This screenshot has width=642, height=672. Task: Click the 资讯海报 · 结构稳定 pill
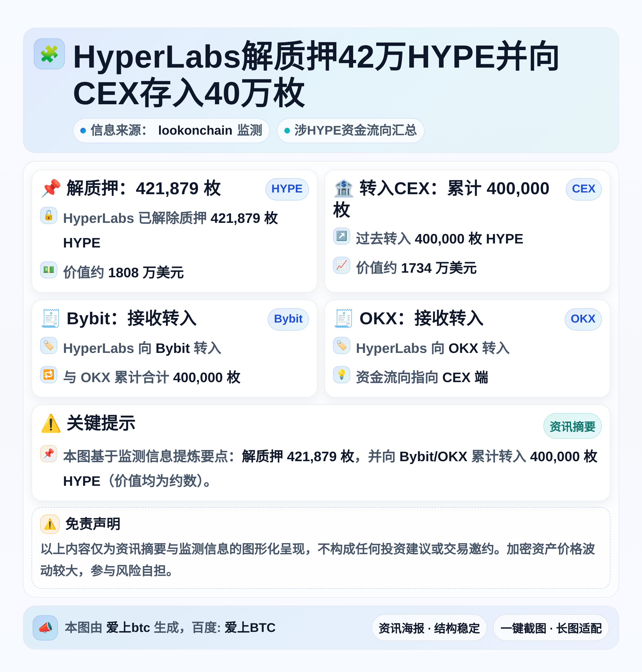[429, 628]
